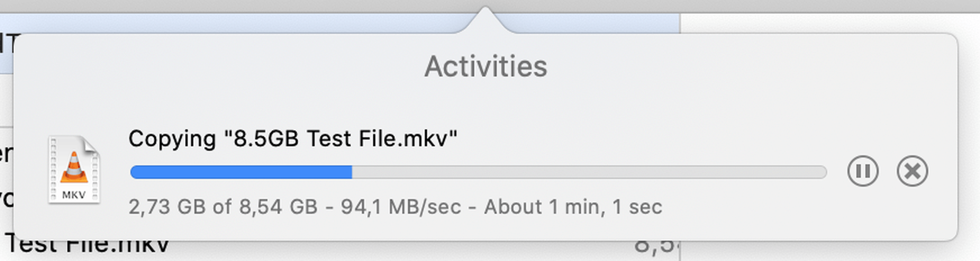The width and height of the screenshot is (980, 261).
Task: Click the "2,73 GB of 8,54 GB" text
Action: 223,207
